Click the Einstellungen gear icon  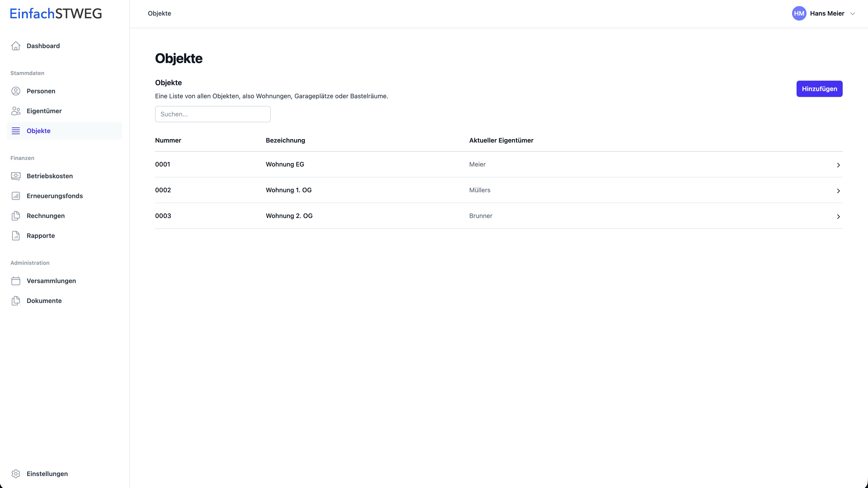[x=16, y=474]
